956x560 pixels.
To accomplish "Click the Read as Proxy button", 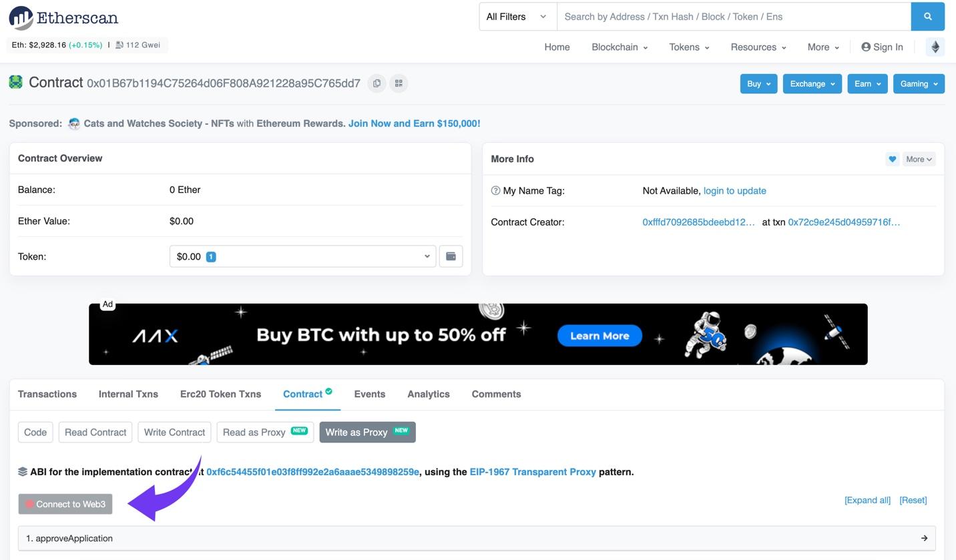I will [x=265, y=432].
